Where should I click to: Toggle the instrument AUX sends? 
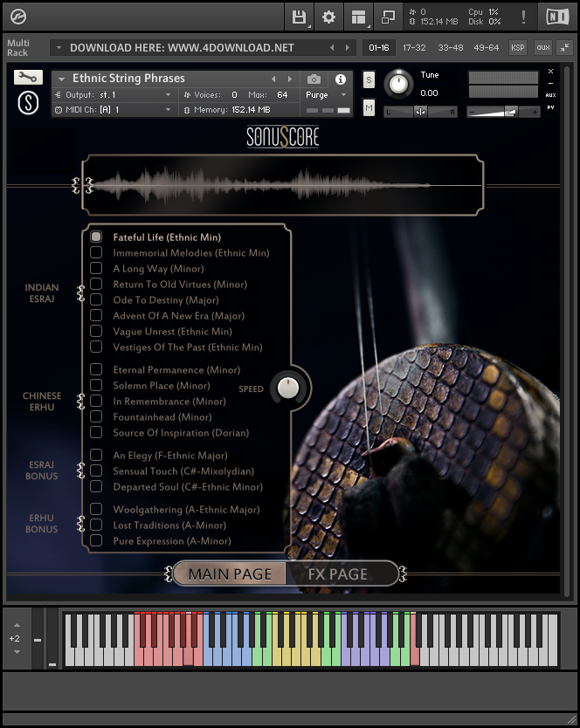click(550, 95)
